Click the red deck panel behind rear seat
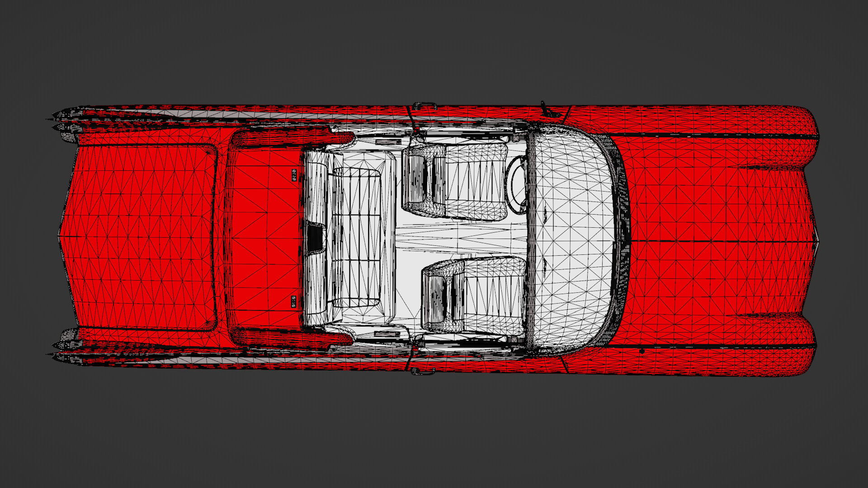The height and width of the screenshot is (488, 868). 264,237
